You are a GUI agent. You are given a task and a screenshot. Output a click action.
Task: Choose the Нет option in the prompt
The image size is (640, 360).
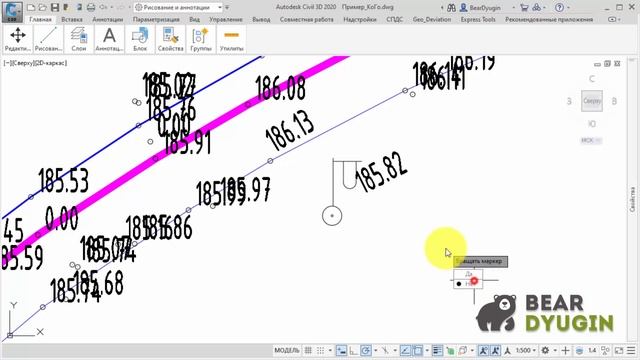(468, 283)
